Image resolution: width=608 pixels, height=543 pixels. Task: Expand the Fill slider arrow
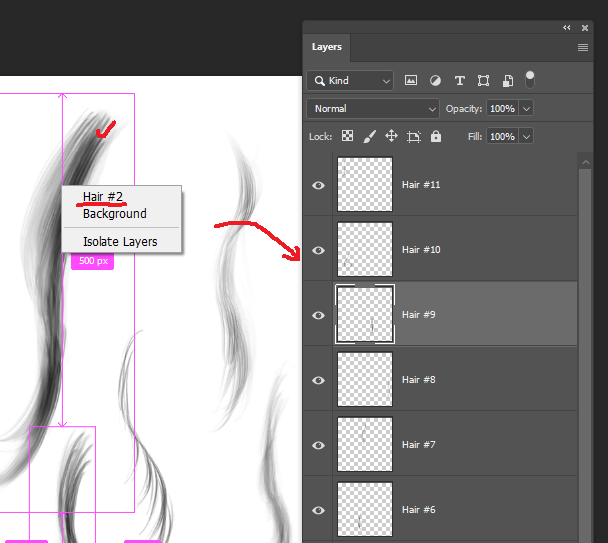[x=526, y=137]
